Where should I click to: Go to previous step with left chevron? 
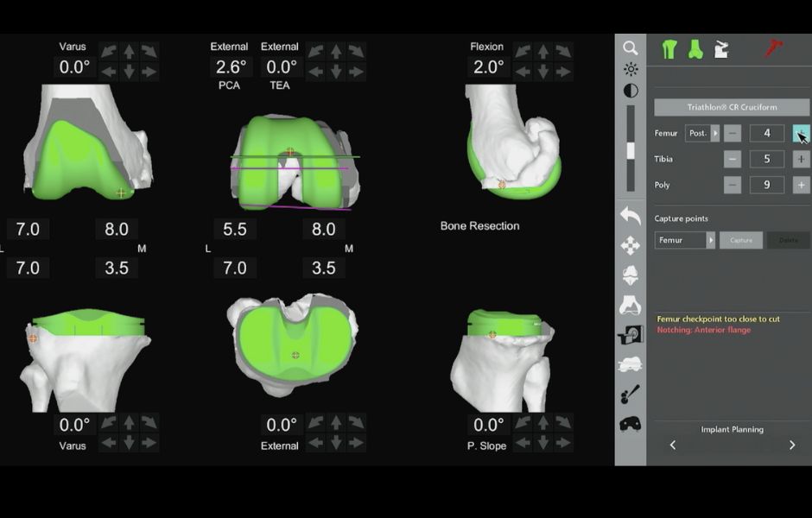pos(673,445)
